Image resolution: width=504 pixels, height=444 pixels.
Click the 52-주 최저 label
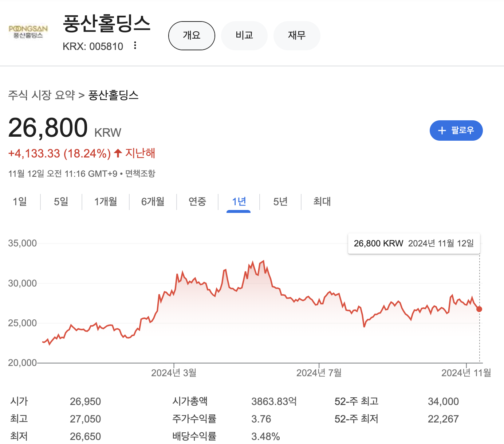coord(357,419)
